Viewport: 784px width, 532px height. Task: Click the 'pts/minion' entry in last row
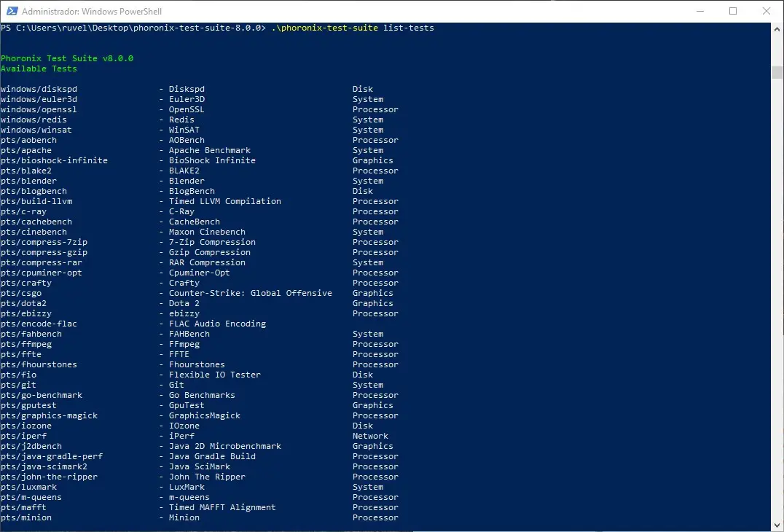pos(26,517)
